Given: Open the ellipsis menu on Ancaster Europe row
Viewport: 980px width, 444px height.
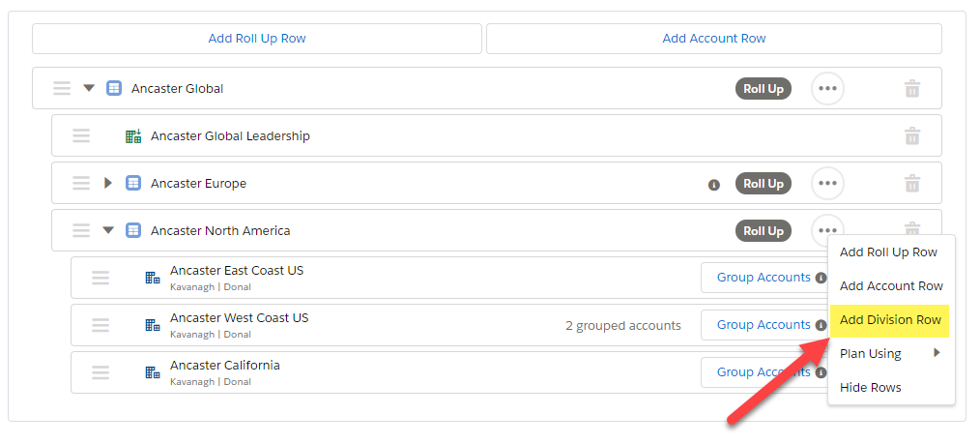Looking at the screenshot, I should tap(827, 183).
